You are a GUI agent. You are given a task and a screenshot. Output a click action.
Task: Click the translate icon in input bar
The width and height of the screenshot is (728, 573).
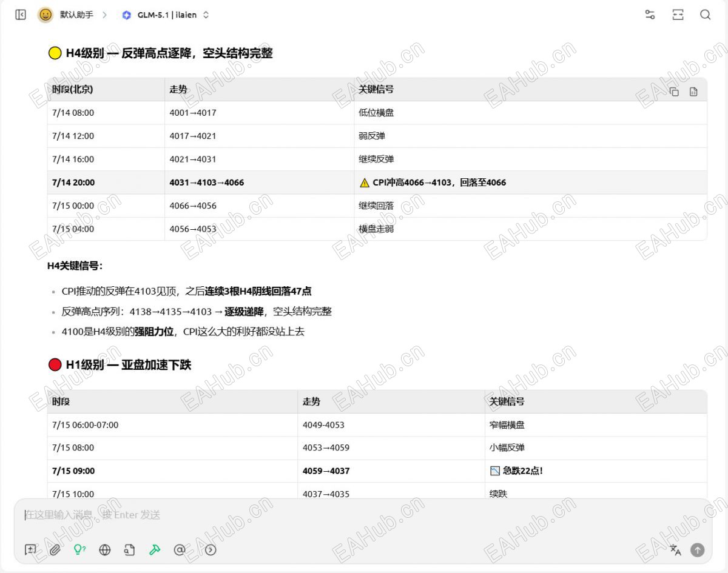click(675, 550)
